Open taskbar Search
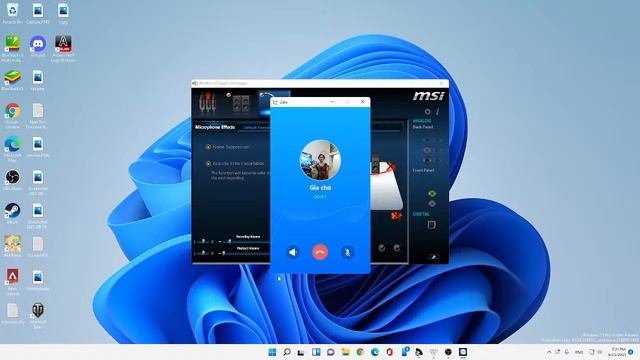640x360 pixels. tap(287, 352)
